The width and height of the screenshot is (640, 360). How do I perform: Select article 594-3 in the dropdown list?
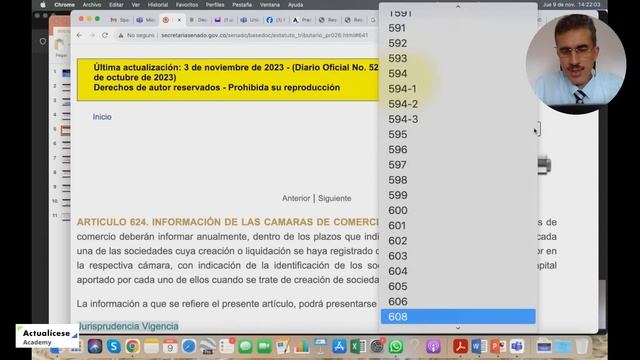pyautogui.click(x=458, y=119)
